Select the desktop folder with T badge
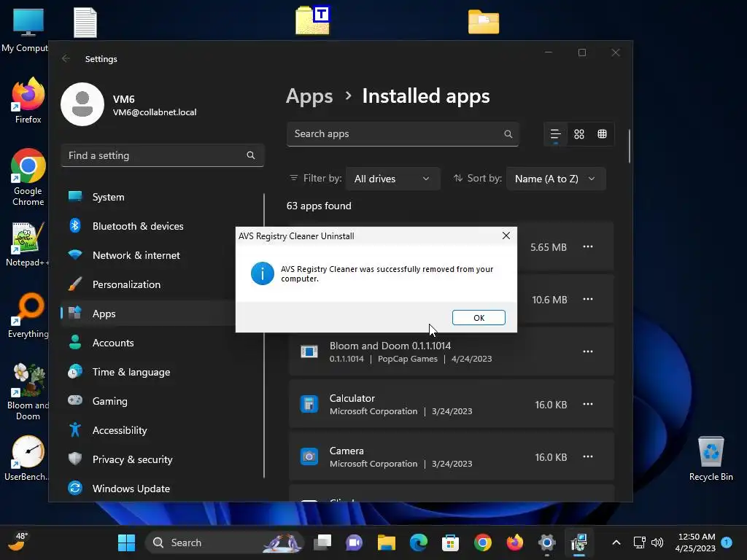 [x=313, y=20]
